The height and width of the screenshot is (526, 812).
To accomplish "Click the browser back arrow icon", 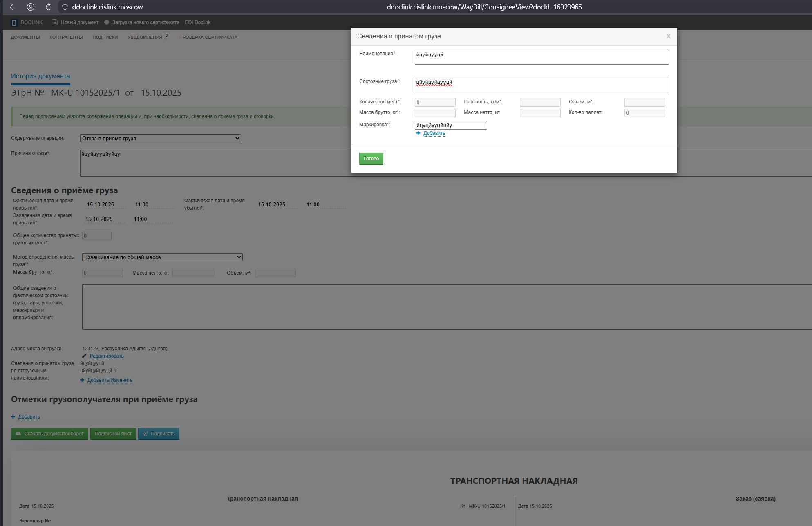I will (x=13, y=7).
